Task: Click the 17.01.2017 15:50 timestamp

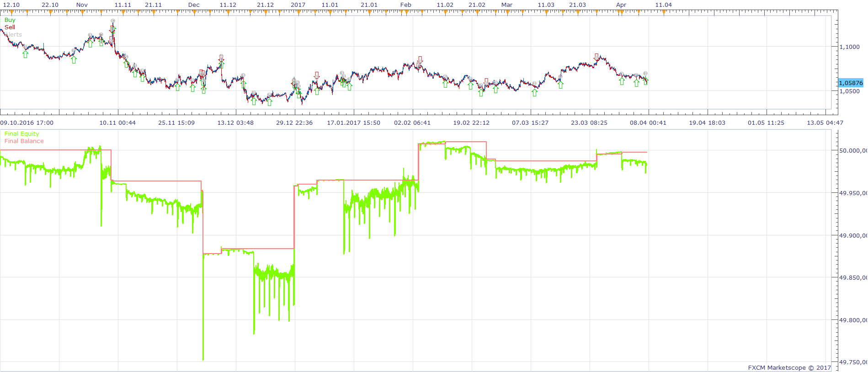Action: coord(353,122)
